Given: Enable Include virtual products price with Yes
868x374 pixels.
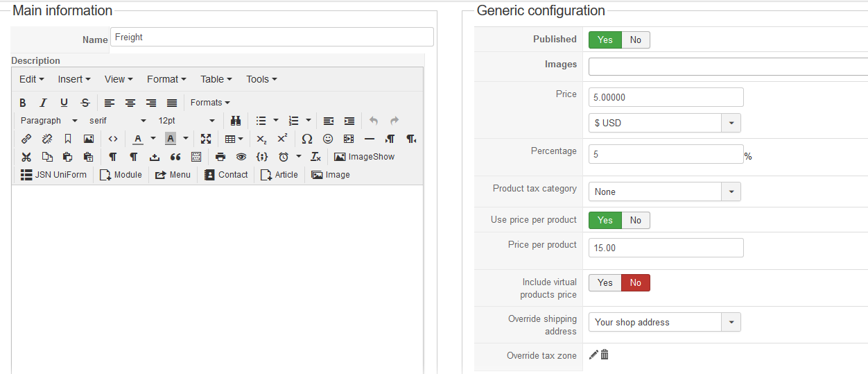Looking at the screenshot, I should 605,283.
